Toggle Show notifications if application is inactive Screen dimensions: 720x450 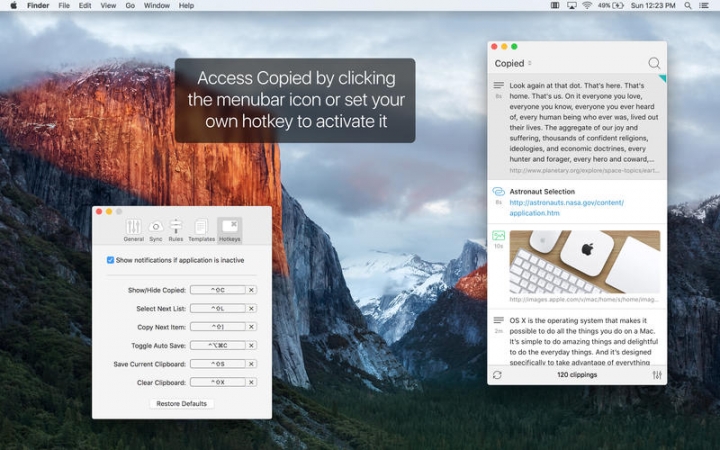tap(110, 260)
